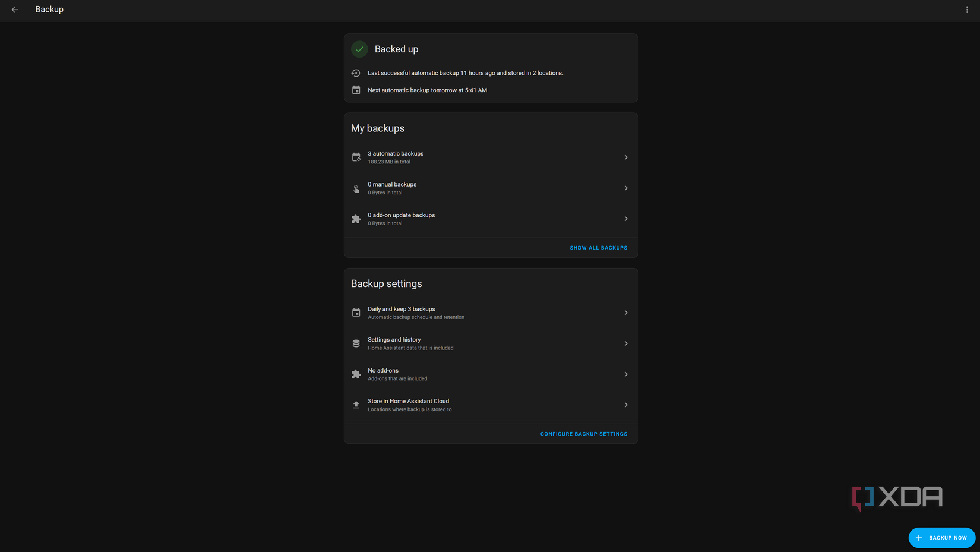
Task: Click Next automatic backup tomorrow at 5:41 AM
Action: pos(427,90)
